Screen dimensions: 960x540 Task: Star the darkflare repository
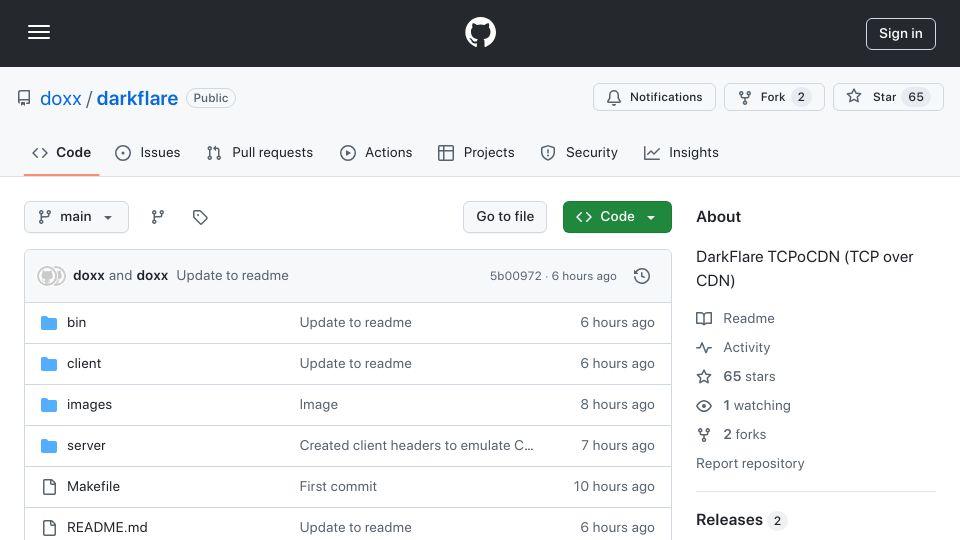(x=888, y=97)
